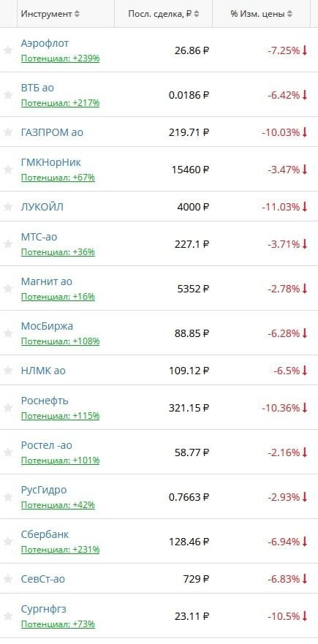318x644 pixels.
Task: Mark ГАЗПРОМ ао with the star
Action: pos(8,132)
